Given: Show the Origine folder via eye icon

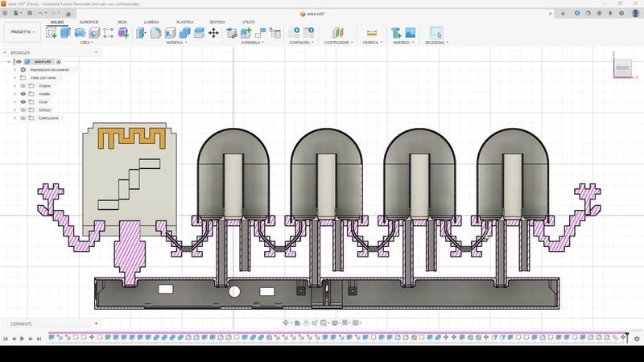Looking at the screenshot, I should 23,85.
